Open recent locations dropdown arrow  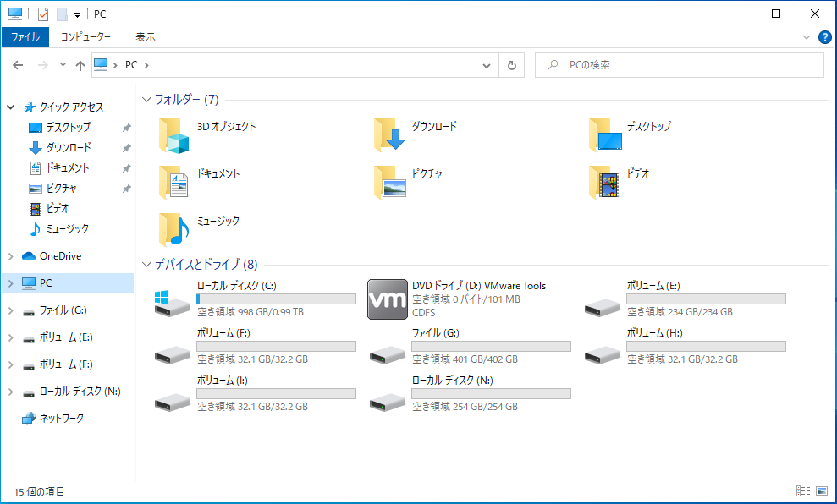click(63, 65)
